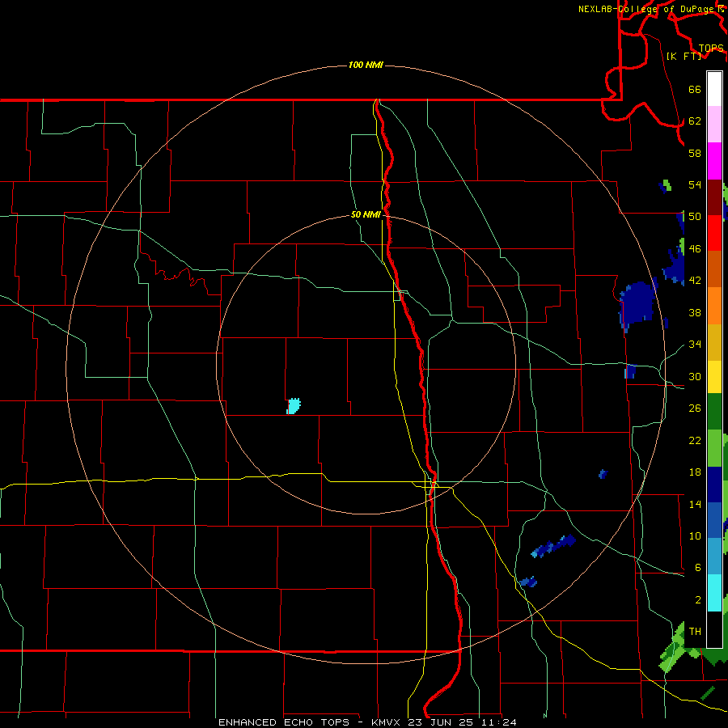The height and width of the screenshot is (728, 728).
Task: Click the '100 NMI' range ring label
Action: pos(366,65)
